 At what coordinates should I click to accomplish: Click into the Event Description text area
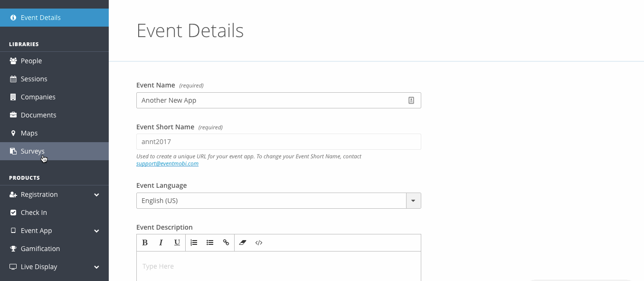tap(279, 266)
